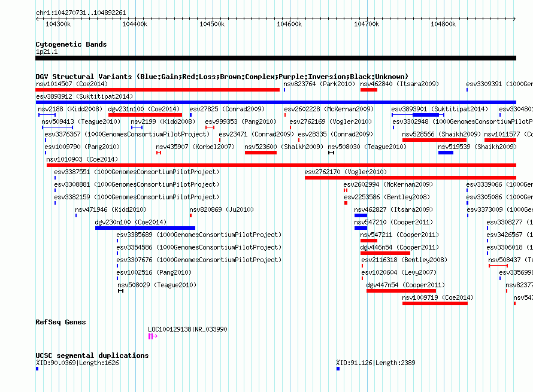Open esv2602228 (McKernan2009) variant

[329, 109]
